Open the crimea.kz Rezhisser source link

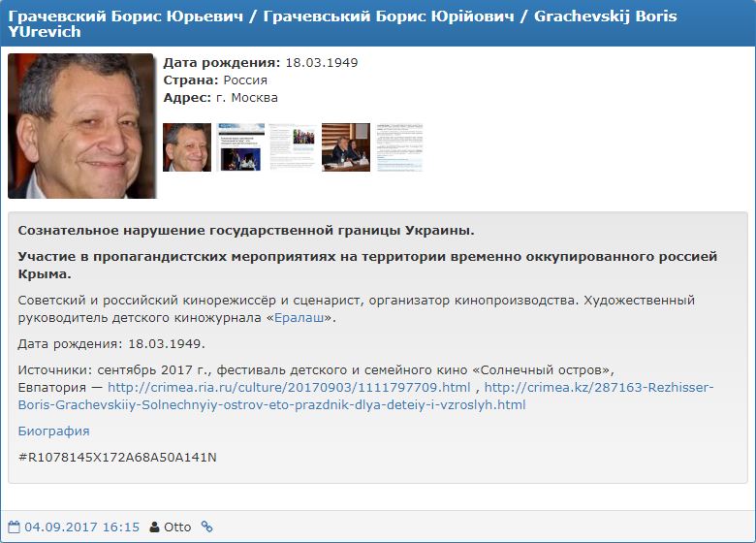click(x=366, y=396)
